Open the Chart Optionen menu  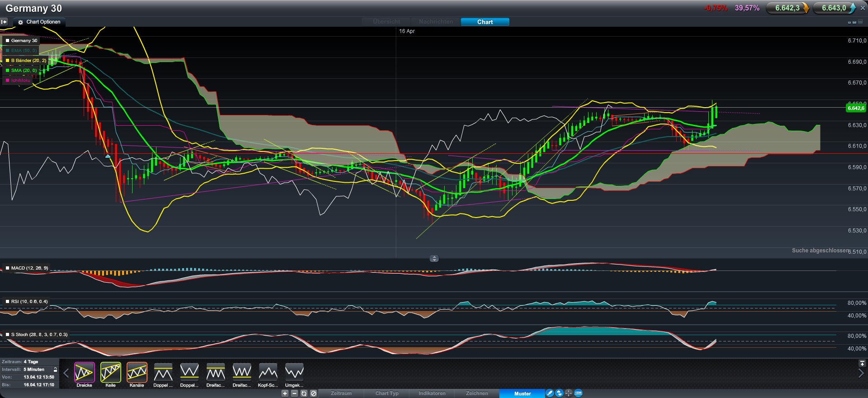pos(39,22)
